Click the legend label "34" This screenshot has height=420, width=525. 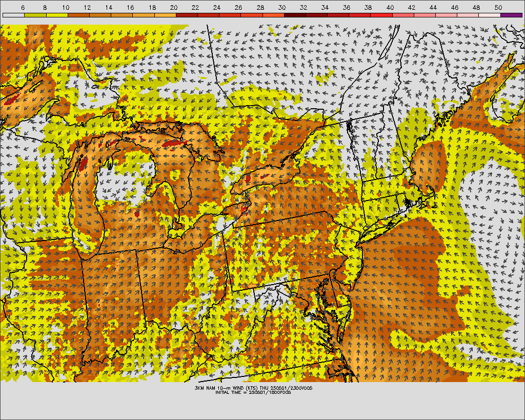click(x=325, y=7)
